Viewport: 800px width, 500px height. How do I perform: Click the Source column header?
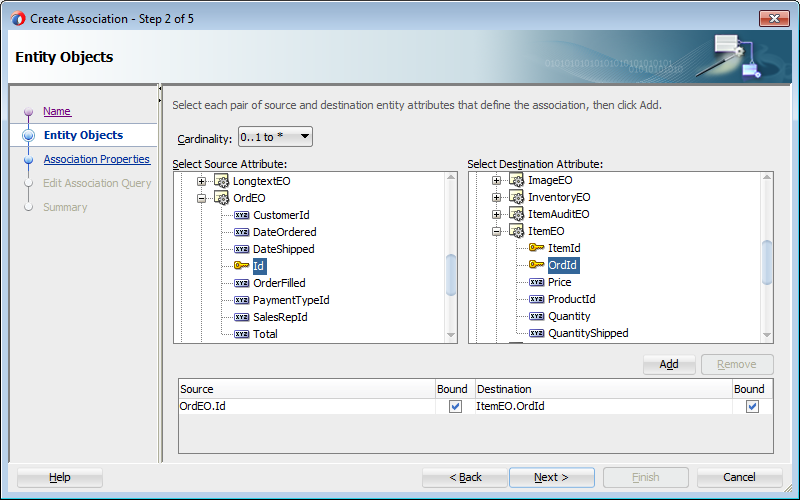(307, 389)
